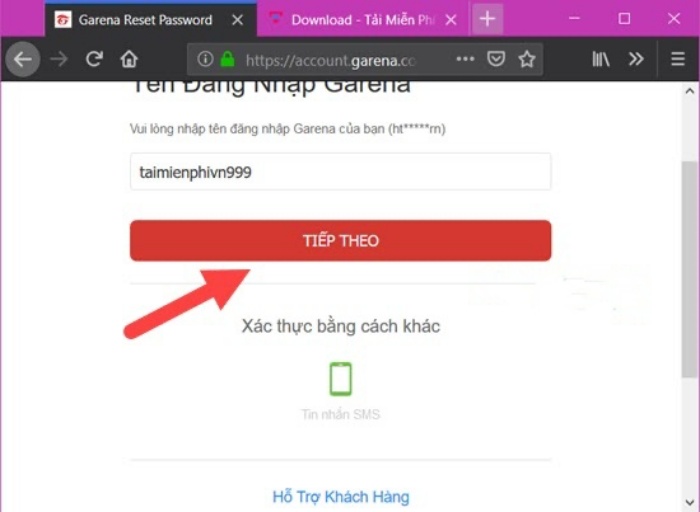Screen dimensions: 700x512
Task: Expand more toolbar tools chevron
Action: 636,59
